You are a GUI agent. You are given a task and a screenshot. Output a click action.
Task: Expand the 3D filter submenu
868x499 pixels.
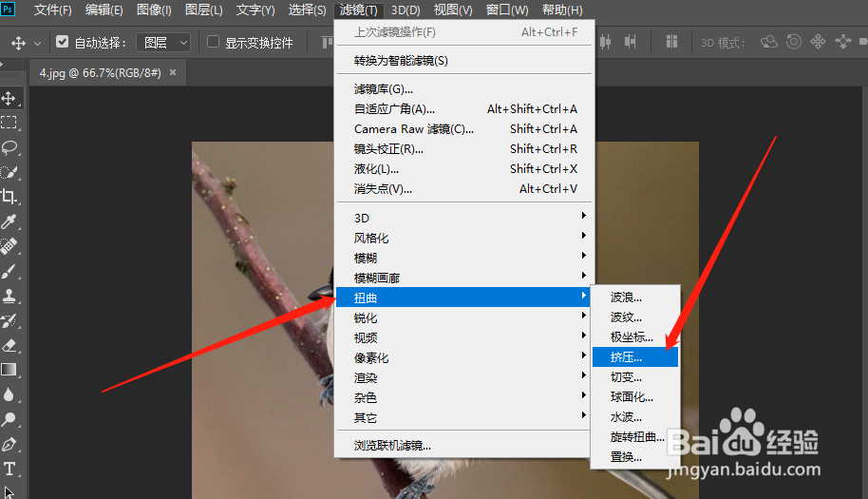pyautogui.click(x=463, y=218)
